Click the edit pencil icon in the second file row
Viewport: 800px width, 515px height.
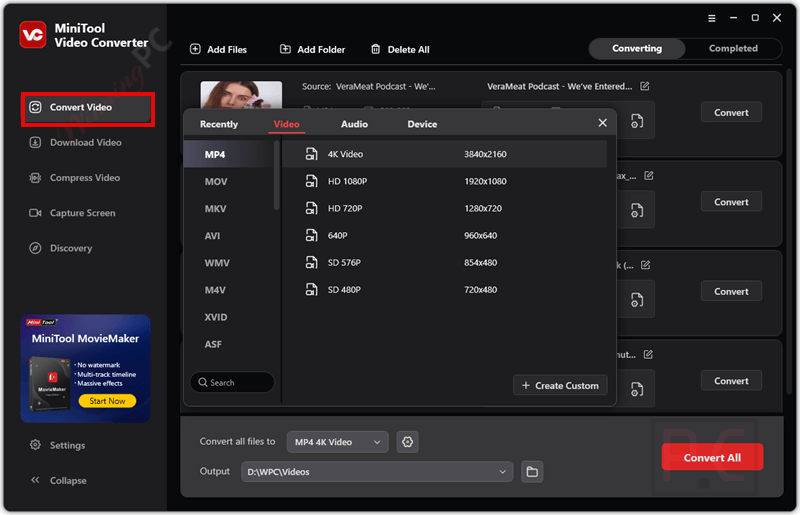tap(648, 176)
